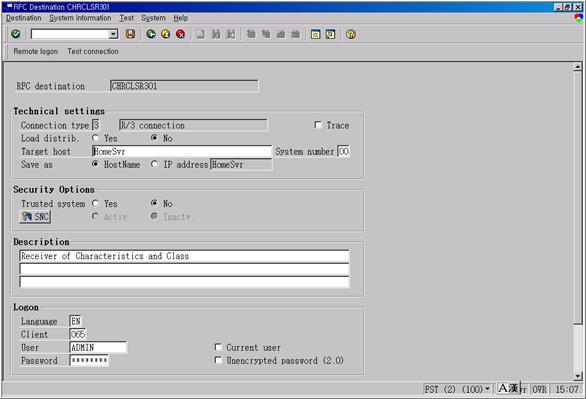Open Help via the yellow question mark icon
Screen dimensions: 586x399
351,34
